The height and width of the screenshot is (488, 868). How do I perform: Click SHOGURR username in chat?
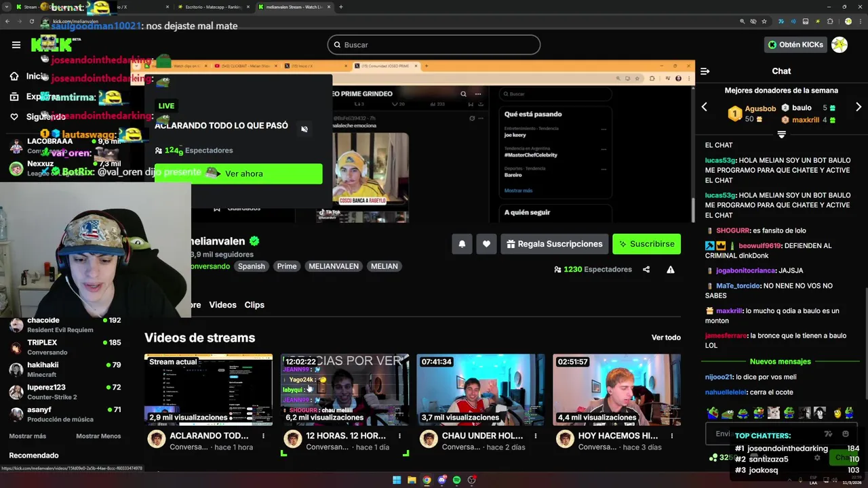pos(733,230)
